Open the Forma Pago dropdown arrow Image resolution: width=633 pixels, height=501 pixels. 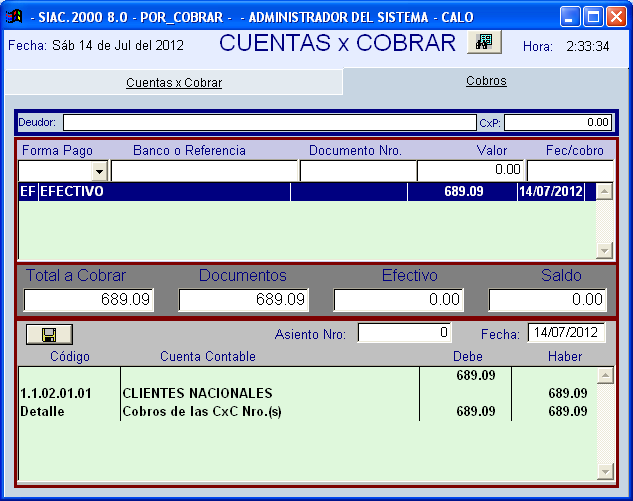tap(100, 171)
